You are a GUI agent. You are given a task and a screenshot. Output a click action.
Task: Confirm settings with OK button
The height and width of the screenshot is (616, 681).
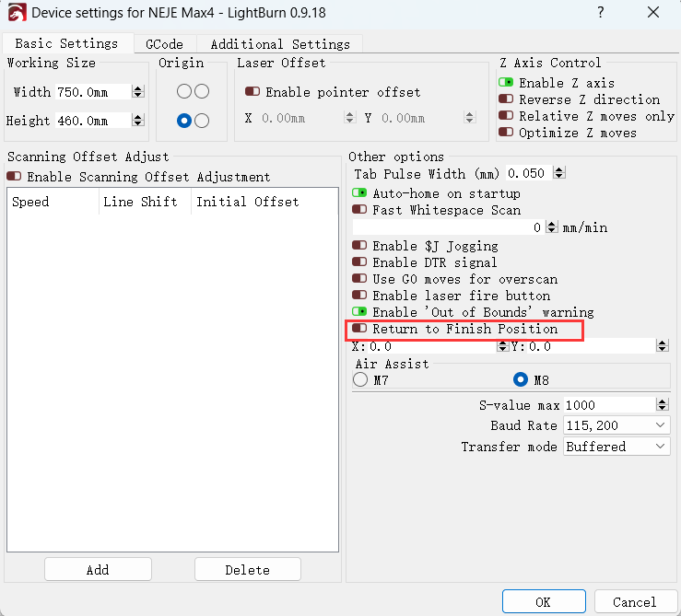[543, 602]
